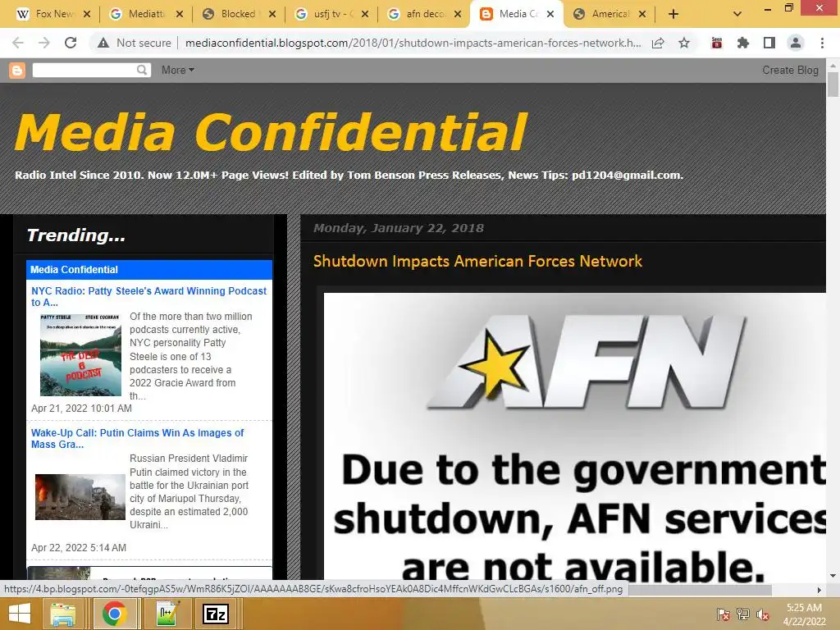This screenshot has width=840, height=630.
Task: Click the page scrollbar down arrow
Action: tap(833, 576)
